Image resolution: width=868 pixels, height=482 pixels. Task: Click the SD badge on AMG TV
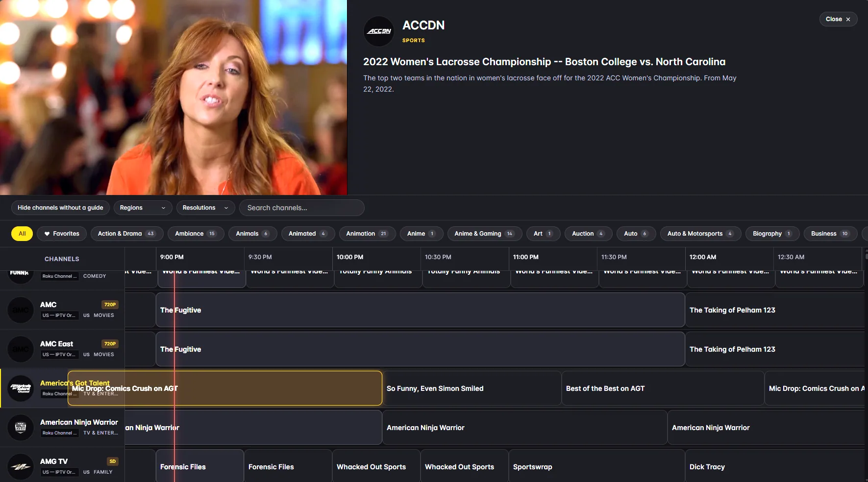coord(113,461)
